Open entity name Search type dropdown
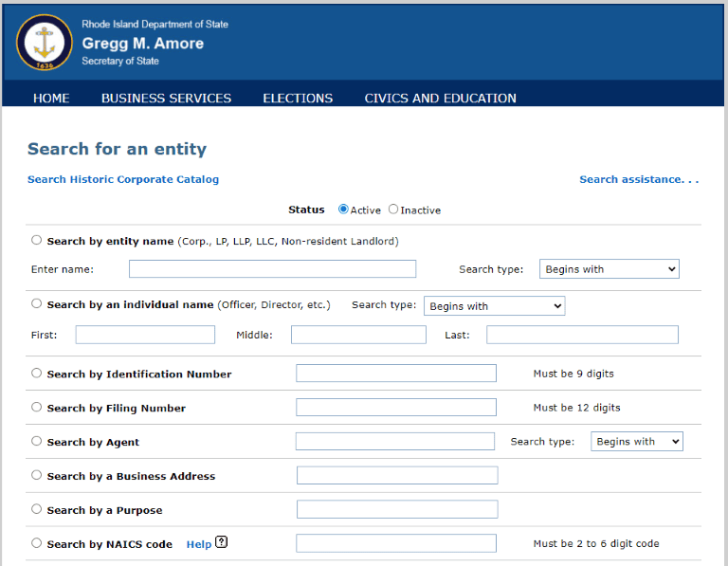728x566 pixels. click(609, 269)
